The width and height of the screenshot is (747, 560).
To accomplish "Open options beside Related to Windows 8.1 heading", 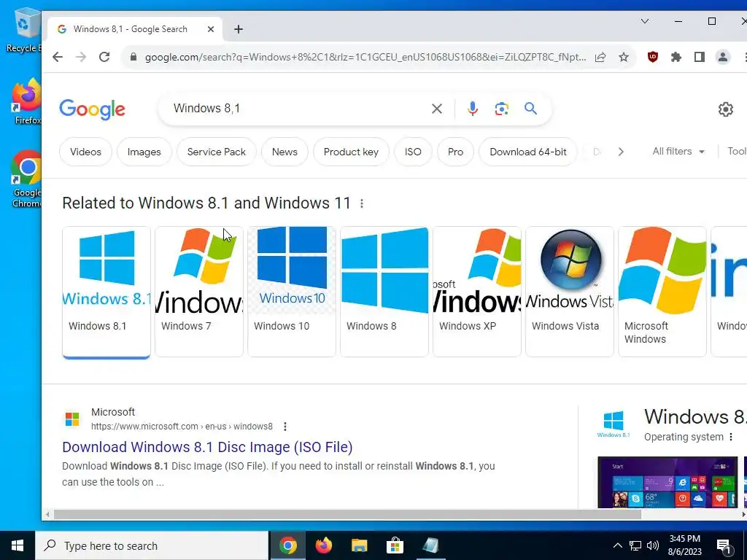I will pyautogui.click(x=362, y=203).
